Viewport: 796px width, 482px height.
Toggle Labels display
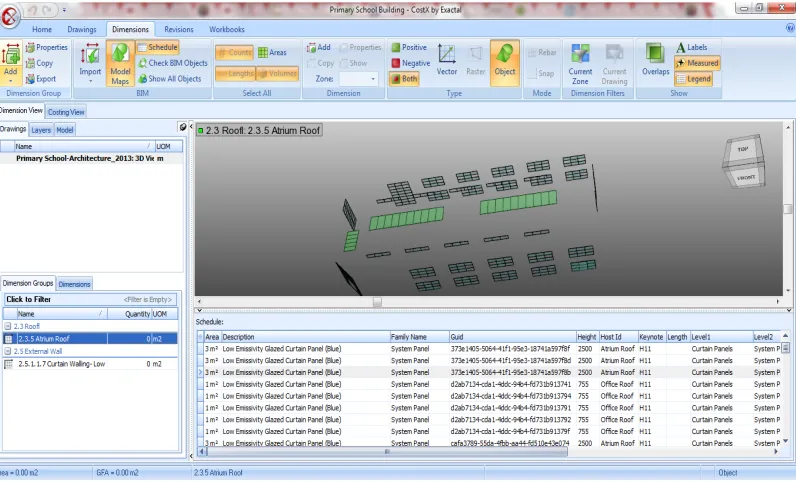pyautogui.click(x=691, y=47)
